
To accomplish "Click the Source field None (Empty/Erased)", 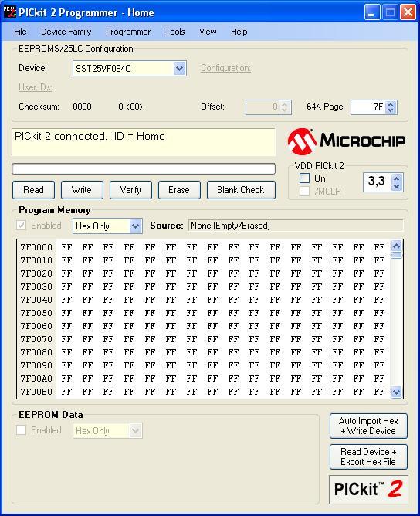I will click(x=296, y=226).
